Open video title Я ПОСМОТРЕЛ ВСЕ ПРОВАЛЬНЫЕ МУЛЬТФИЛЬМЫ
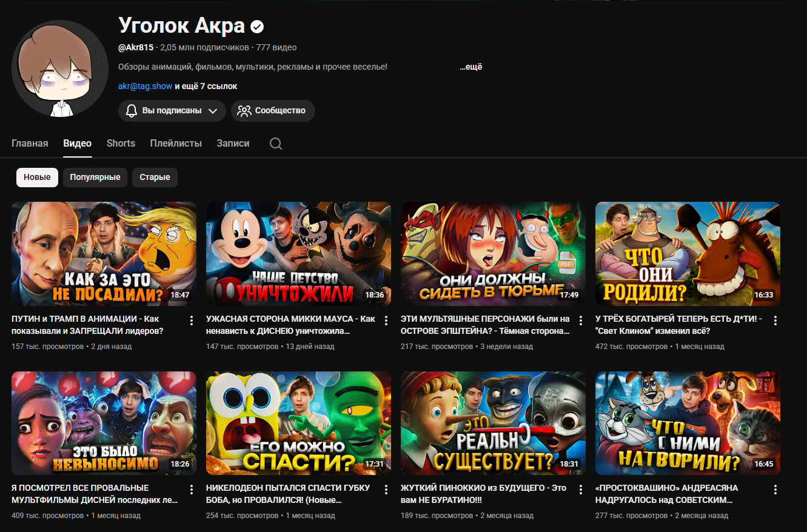The height and width of the screenshot is (532, 807). coord(95,494)
